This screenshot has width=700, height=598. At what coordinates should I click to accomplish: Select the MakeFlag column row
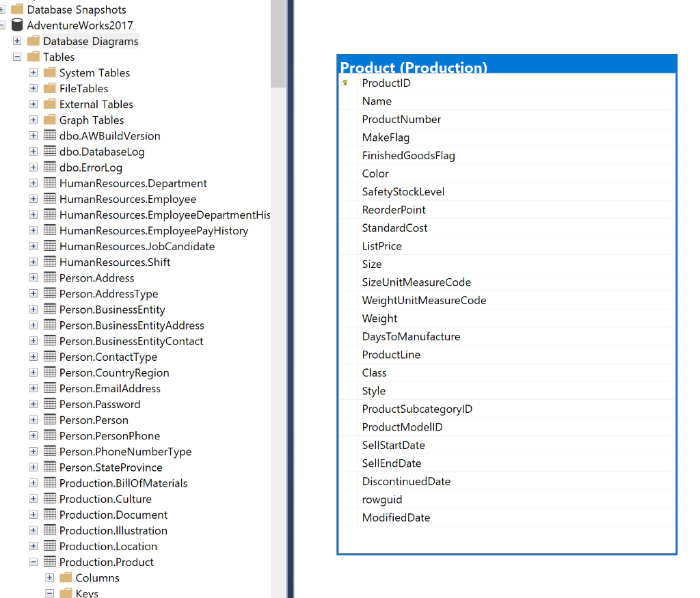tap(507, 137)
